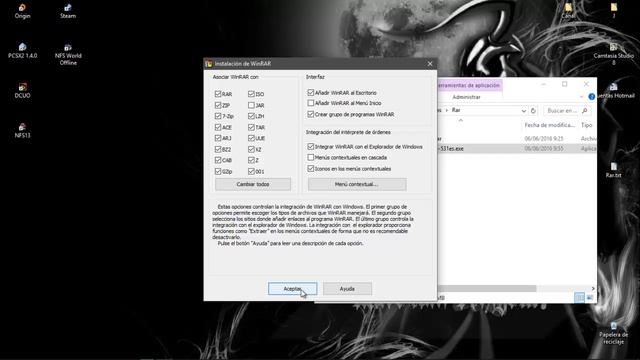Toggle the 7-Zip association checkbox
Viewport: 640px width, 360px height.
(x=218, y=116)
